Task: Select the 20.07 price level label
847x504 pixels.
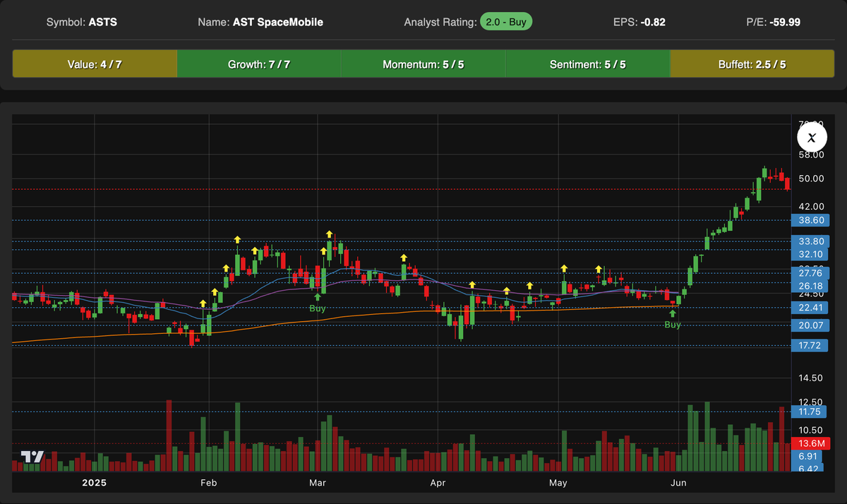Action: (810, 325)
